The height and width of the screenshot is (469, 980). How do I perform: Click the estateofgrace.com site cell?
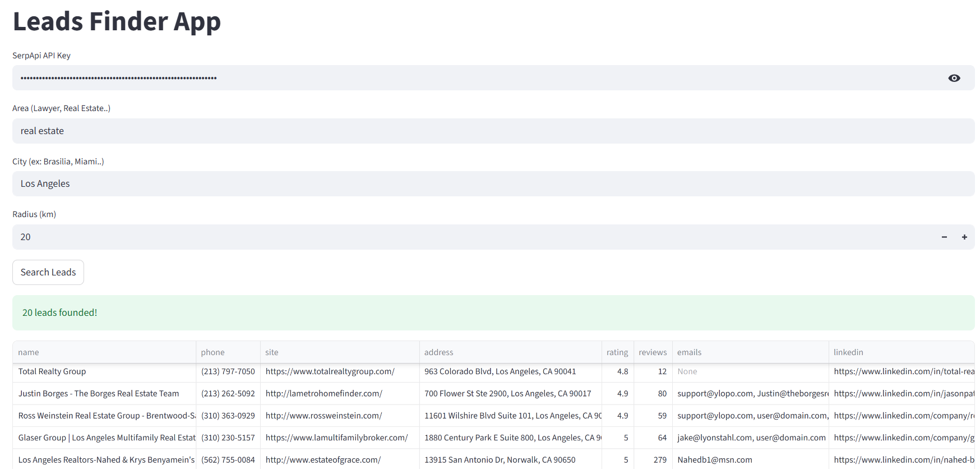pos(340,459)
